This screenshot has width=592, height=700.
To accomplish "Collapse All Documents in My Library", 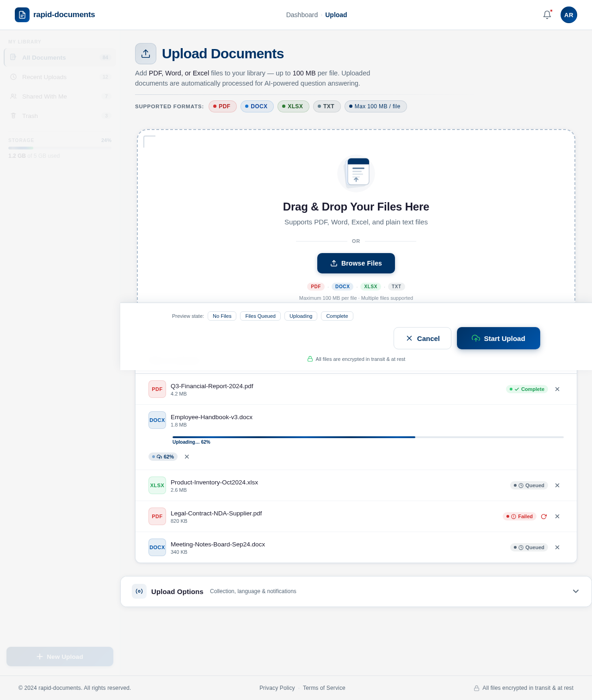I will (44, 57).
